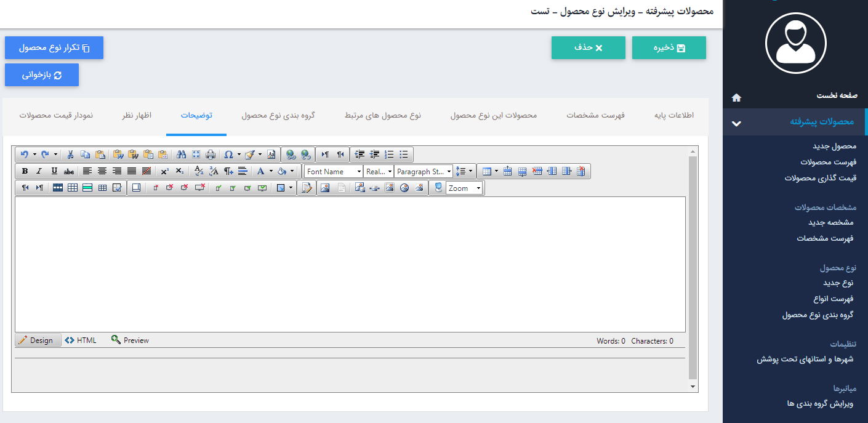Switch to the اطلاعات پایه tab
Image resolution: width=868 pixels, height=423 pixels.
pos(673,116)
